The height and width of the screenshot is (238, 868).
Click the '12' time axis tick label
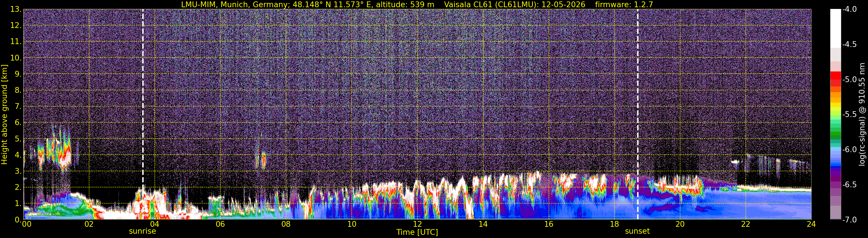417,224
